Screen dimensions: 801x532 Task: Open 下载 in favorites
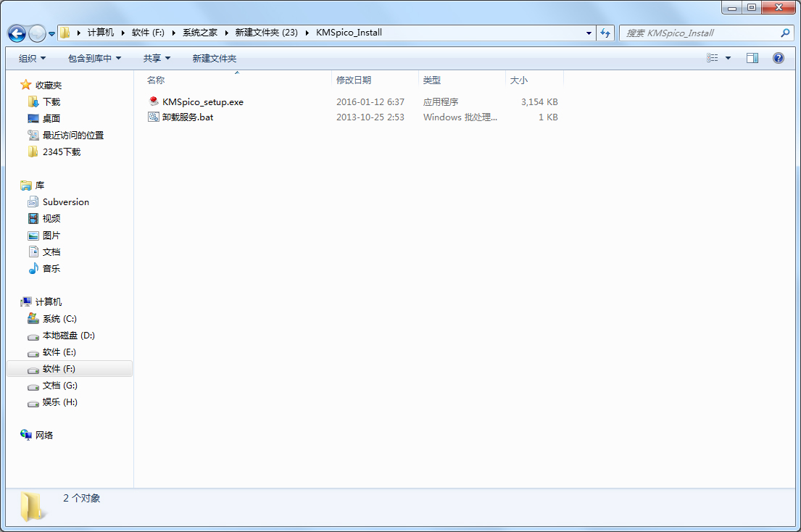(x=51, y=101)
